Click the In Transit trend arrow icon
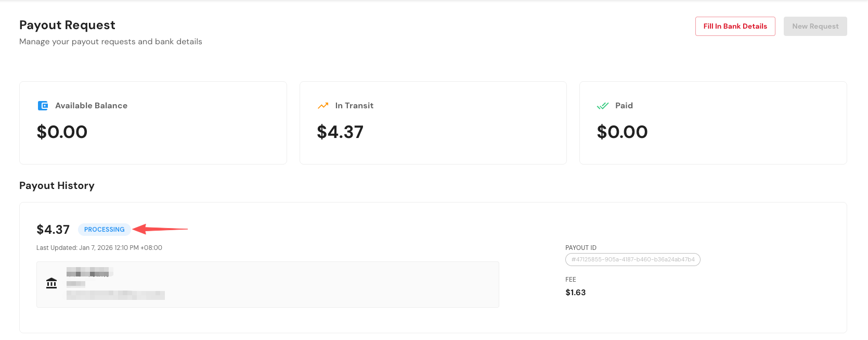868x340 pixels. 323,106
